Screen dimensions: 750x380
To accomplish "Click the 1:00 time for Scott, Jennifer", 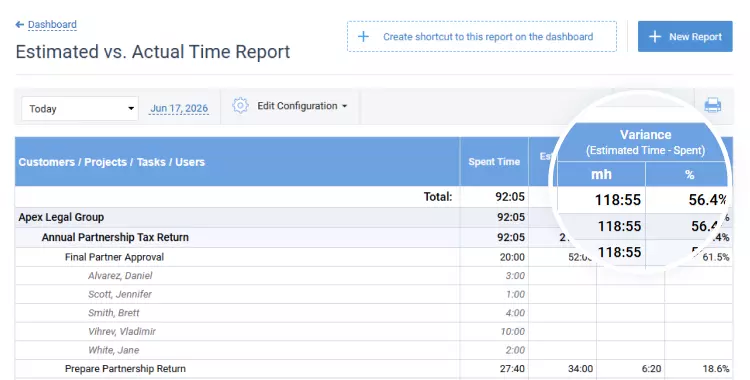I will (x=515, y=294).
